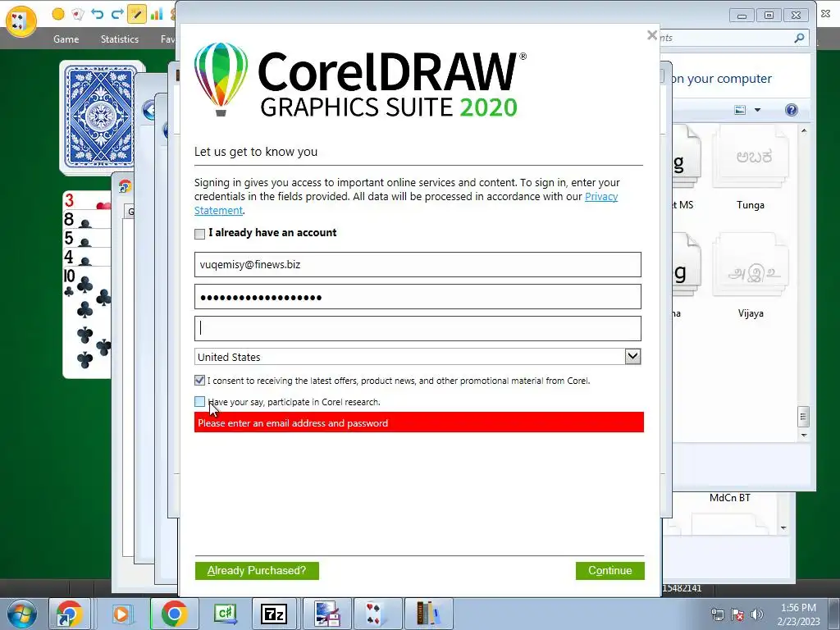The width and height of the screenshot is (840, 630).
Task: Switch to the running Chrome taskbar icon
Action: click(174, 614)
